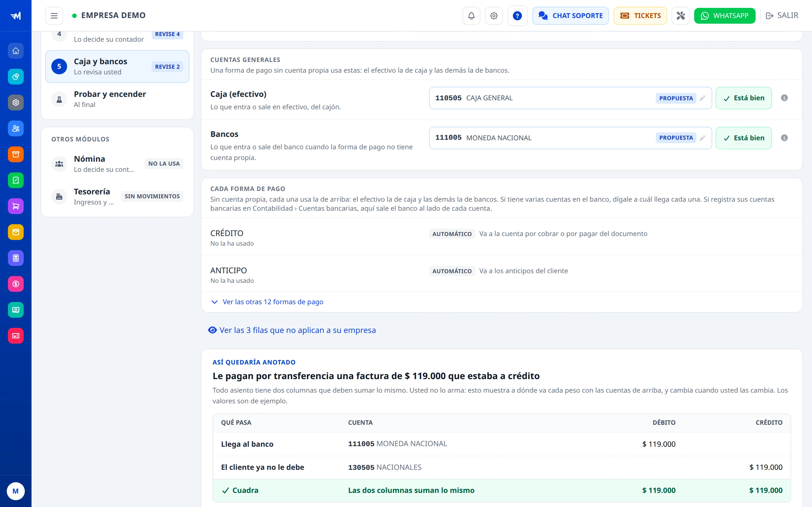The image size is (812, 507).
Task: Edit the 110505 CAJA GENERAL account field
Action: tap(570, 98)
